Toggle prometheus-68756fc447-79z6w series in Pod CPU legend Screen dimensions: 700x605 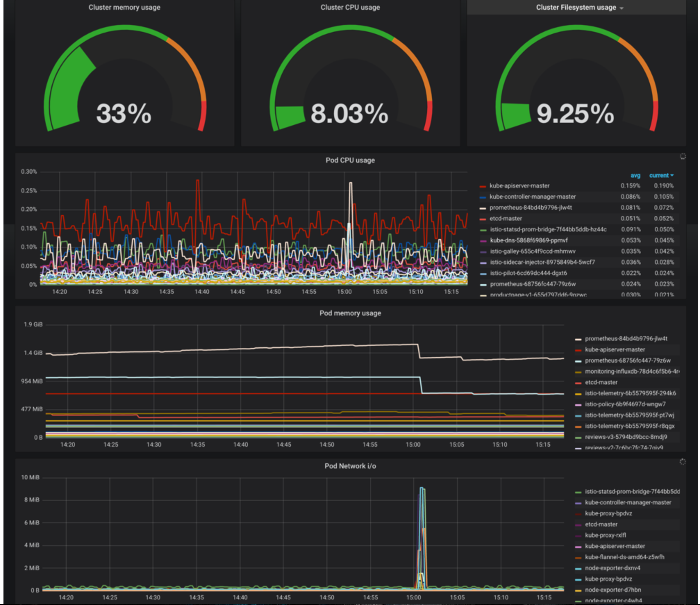pos(533,284)
